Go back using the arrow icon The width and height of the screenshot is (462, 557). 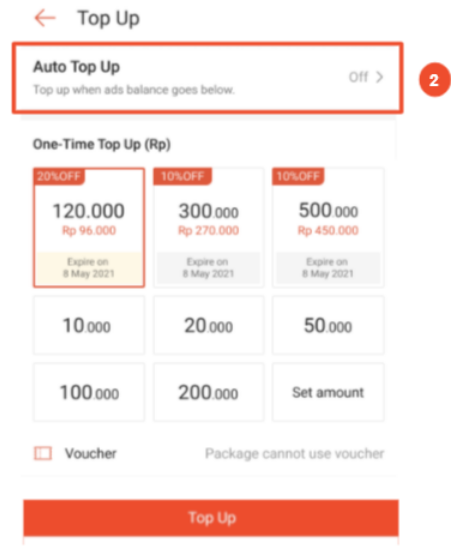tap(45, 18)
